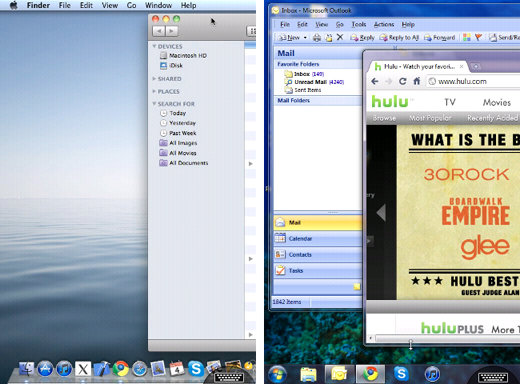Open Outlook's Tools menu
Viewport: 520px width, 384px height.
pos(359,24)
